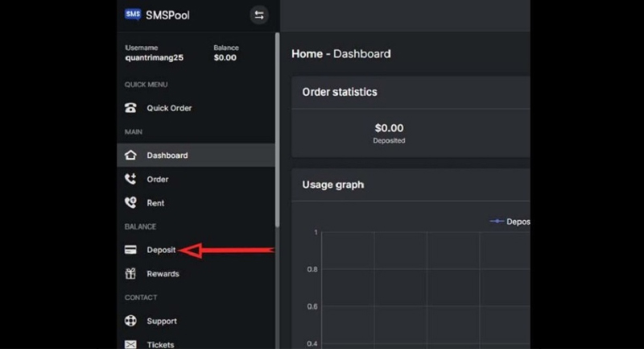Open the Order page link

[x=158, y=179]
